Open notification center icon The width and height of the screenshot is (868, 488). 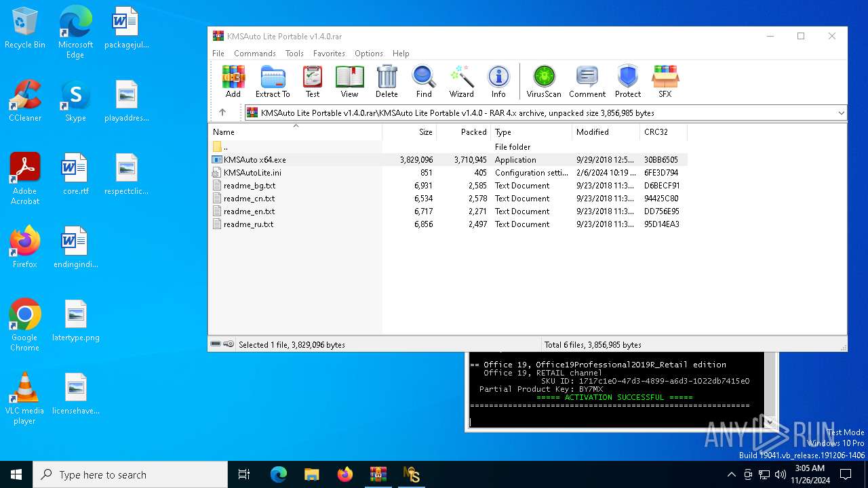coord(846,474)
